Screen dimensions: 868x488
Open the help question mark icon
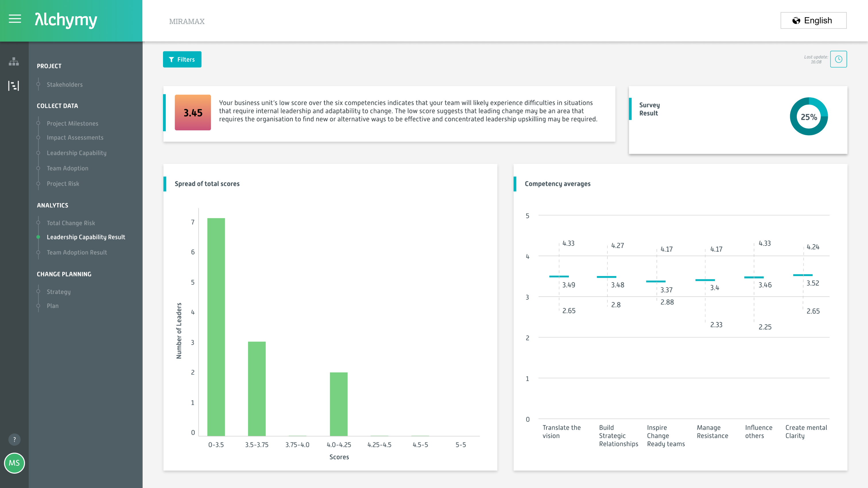[14, 439]
